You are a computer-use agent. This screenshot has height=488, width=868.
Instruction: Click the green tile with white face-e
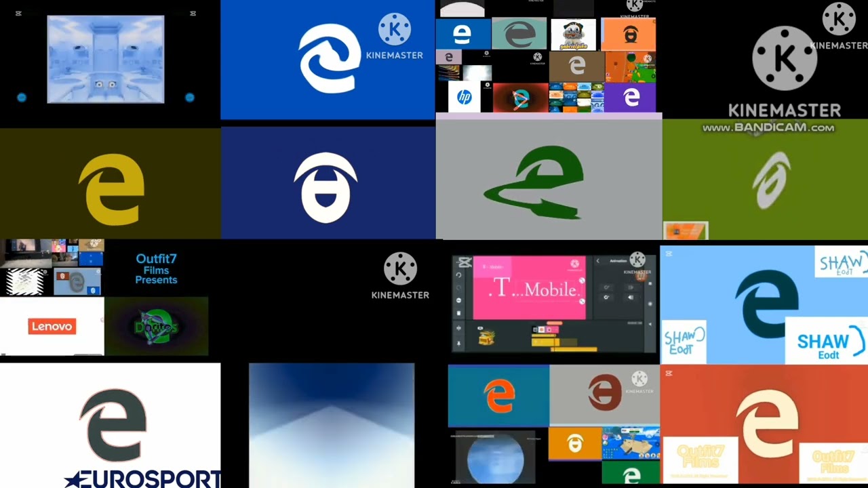pos(631,472)
